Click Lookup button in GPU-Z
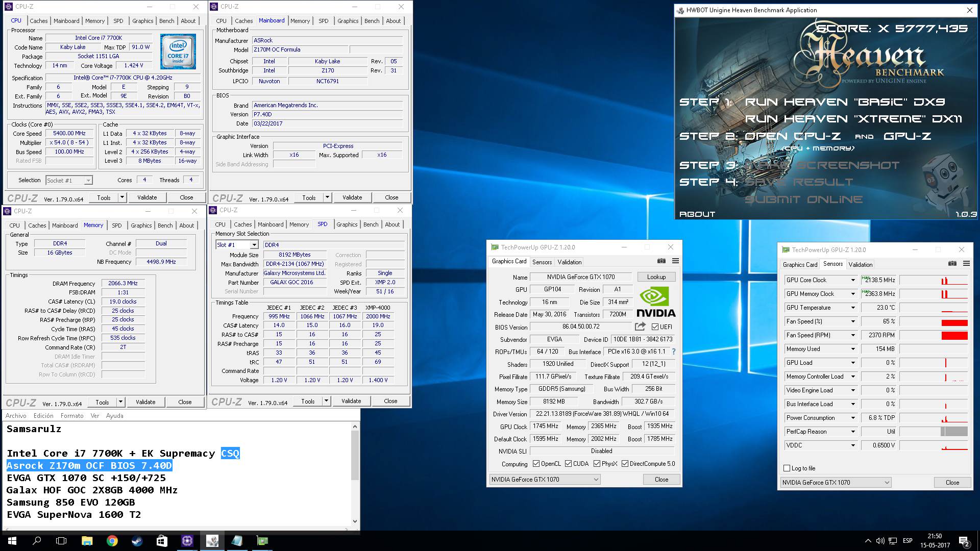 pos(656,277)
